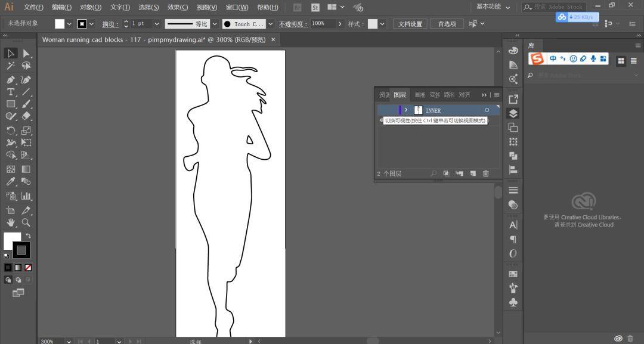
Task: Open 效果(C) menu
Action: 178,7
